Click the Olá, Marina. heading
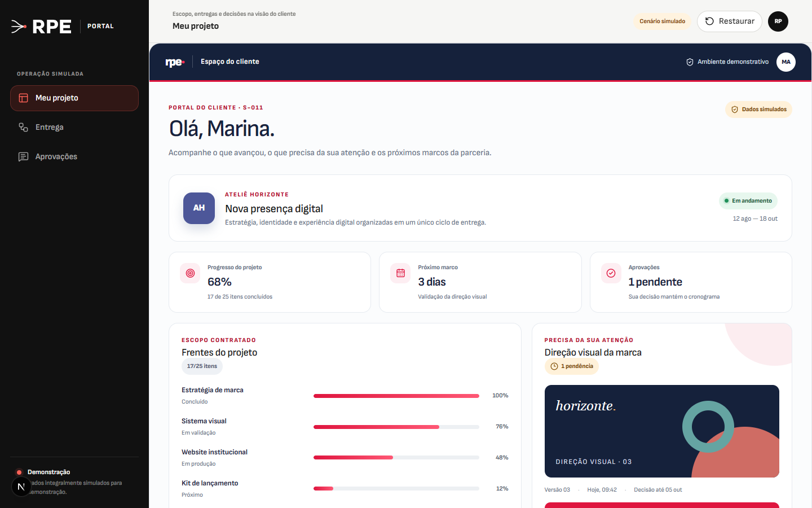 click(x=222, y=129)
